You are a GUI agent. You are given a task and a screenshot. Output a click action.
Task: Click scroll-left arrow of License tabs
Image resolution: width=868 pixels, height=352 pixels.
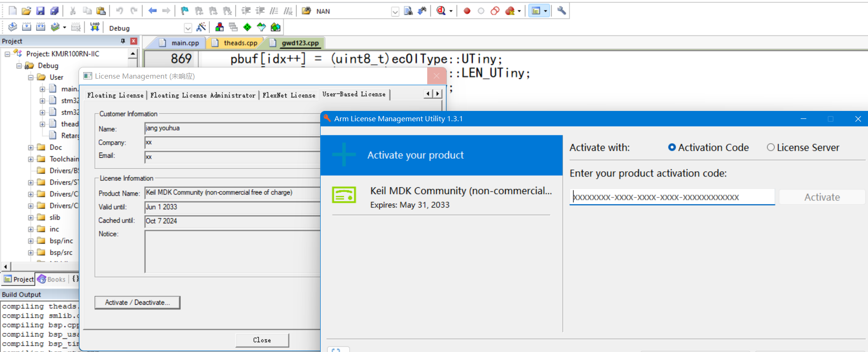(x=428, y=94)
